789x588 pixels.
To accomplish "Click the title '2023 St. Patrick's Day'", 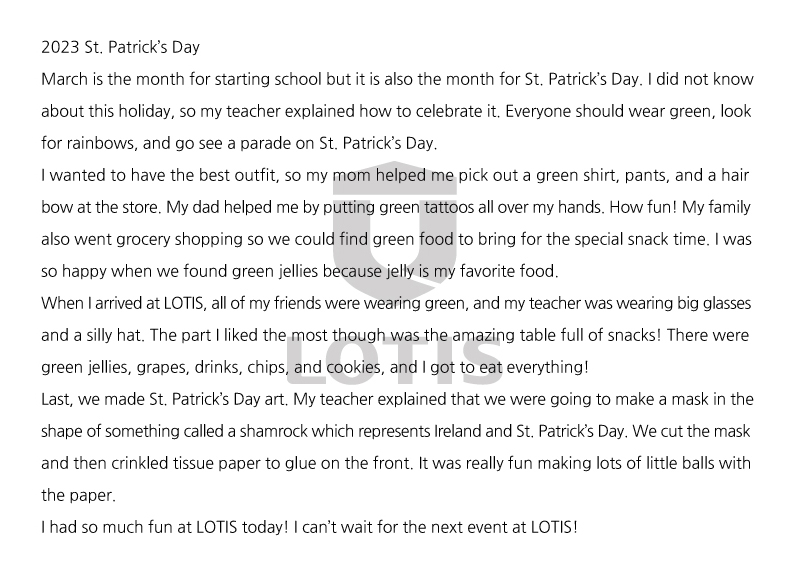I will 120,47.
